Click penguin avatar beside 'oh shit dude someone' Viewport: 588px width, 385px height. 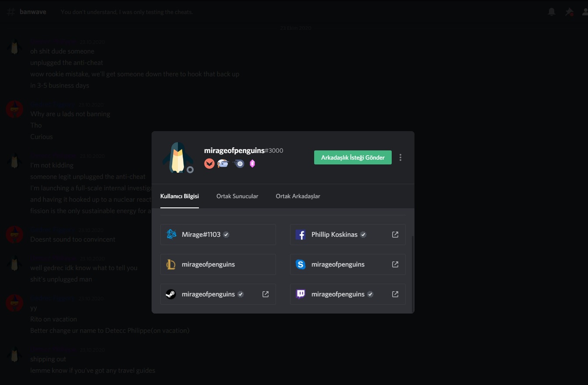14,46
